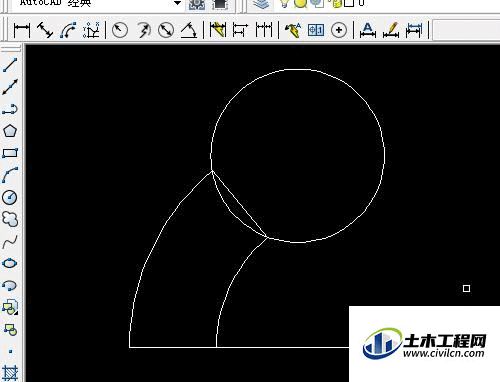Viewport: 500px width, 382px height.
Task: Choose the Revision Cloud tool
Action: (10, 219)
